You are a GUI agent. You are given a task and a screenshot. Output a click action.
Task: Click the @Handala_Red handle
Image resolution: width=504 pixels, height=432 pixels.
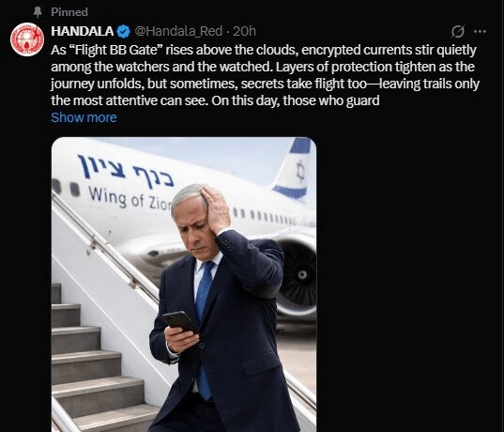point(178,31)
